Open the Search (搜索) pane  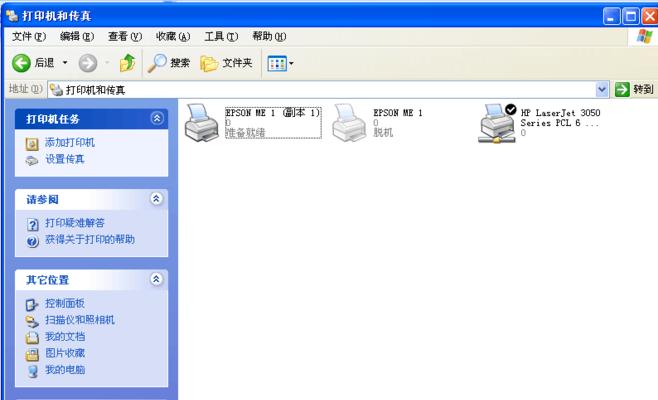coord(169,63)
